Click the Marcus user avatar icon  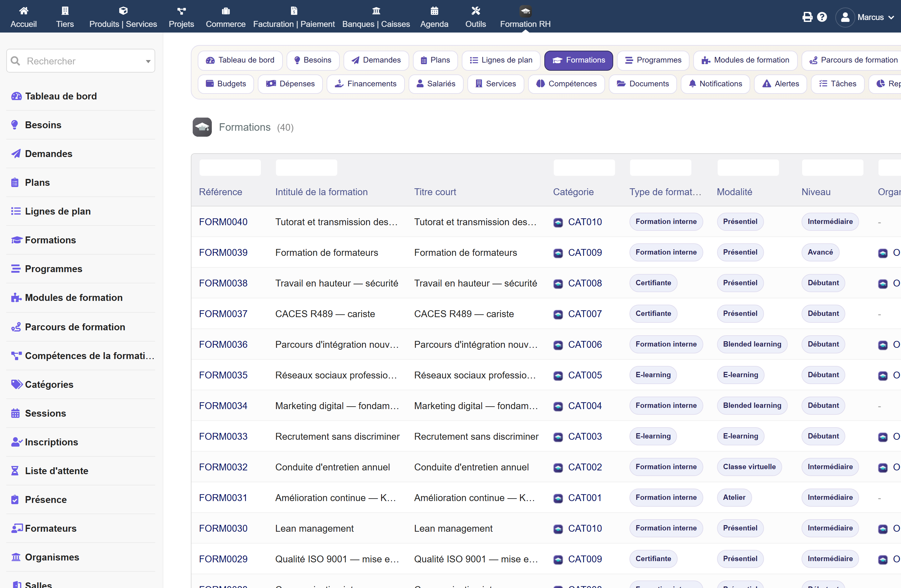(845, 17)
